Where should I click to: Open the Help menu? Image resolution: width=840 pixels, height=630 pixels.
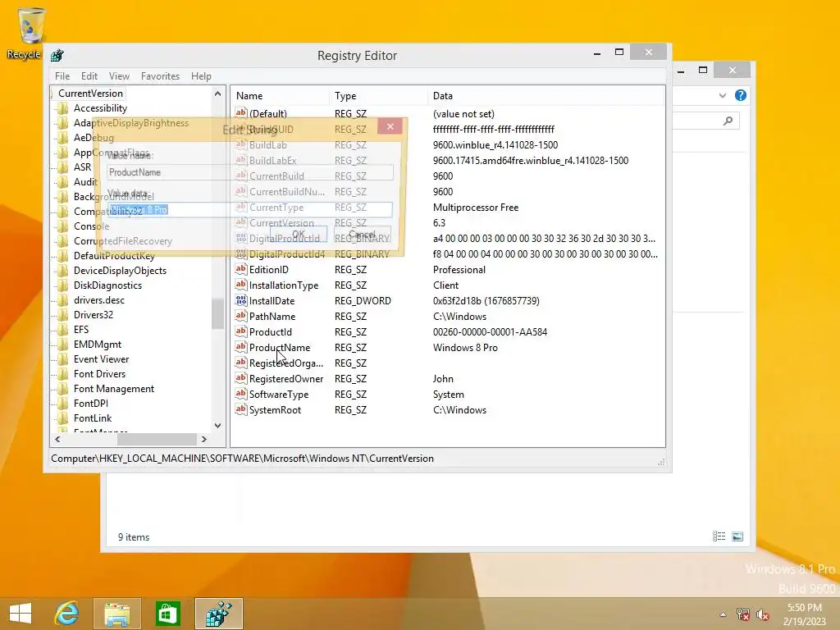(201, 76)
